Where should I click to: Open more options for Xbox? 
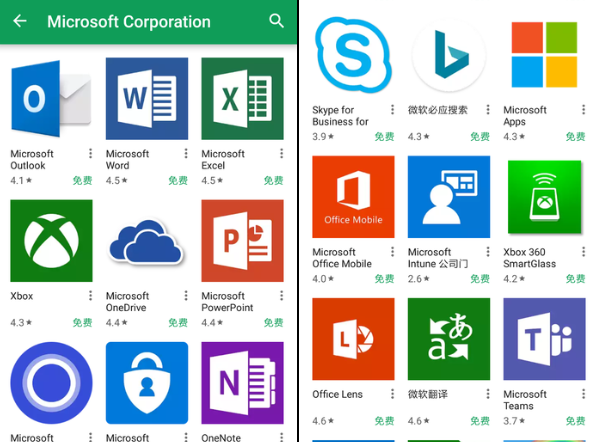tap(90, 296)
